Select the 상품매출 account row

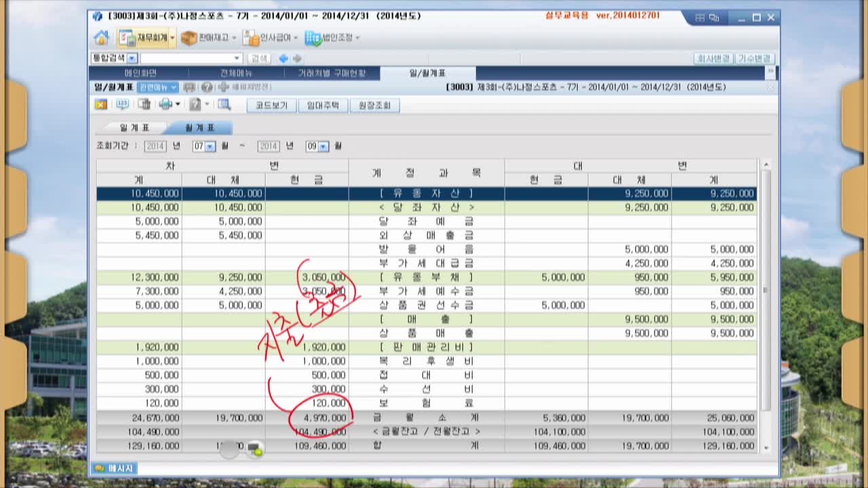coord(426,333)
